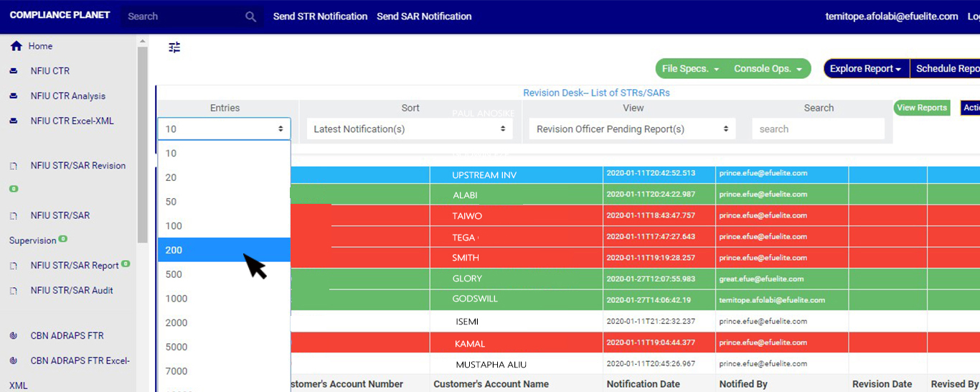Open the Explore Report menu
980x392 pixels.
click(865, 69)
